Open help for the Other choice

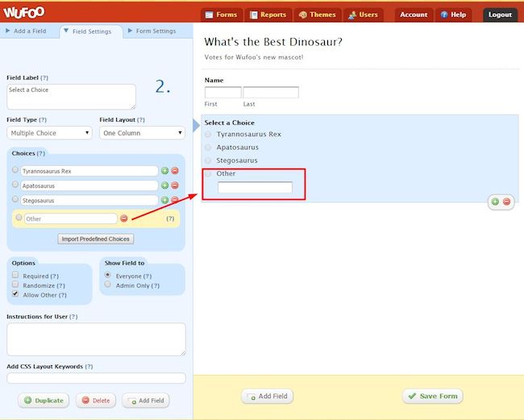click(x=170, y=218)
